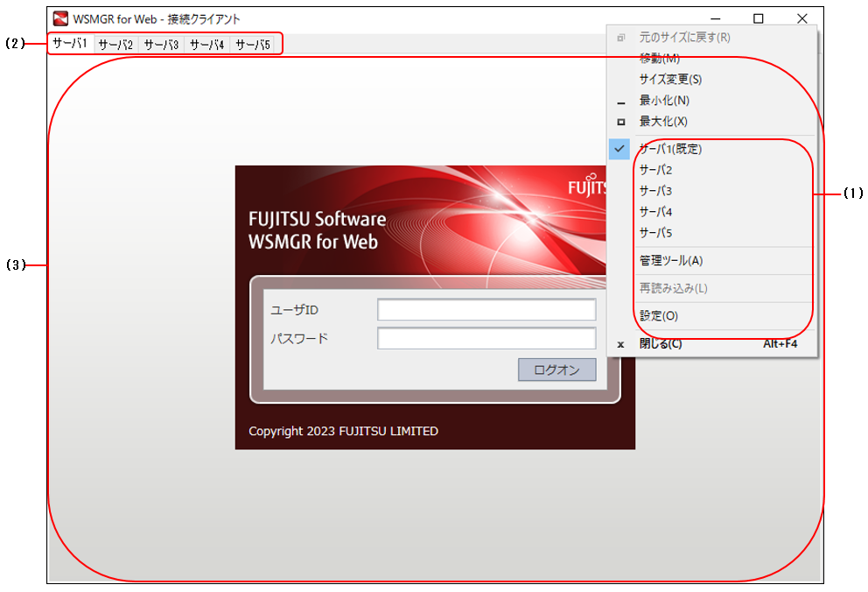Screen dimensions: 868x592
Task: Click the WSMGR app icon in title bar
Action: click(x=60, y=18)
